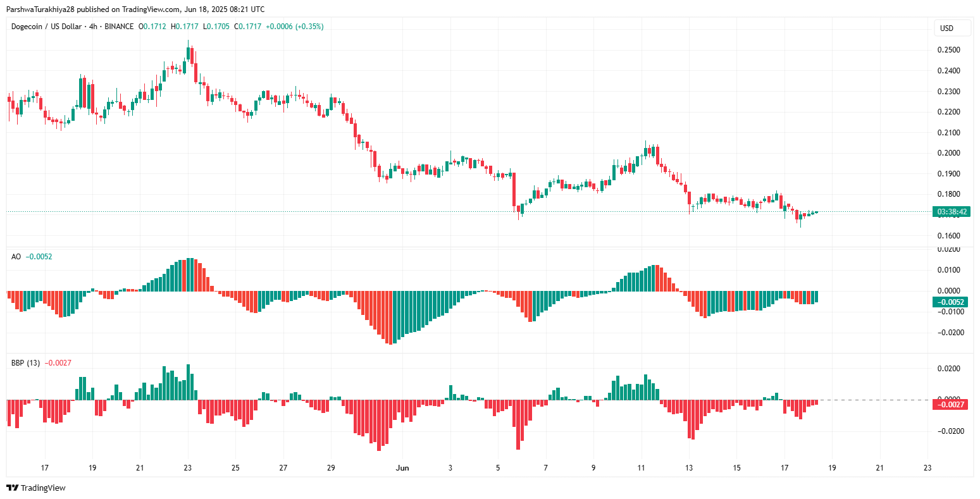Click the date label 23 near right edge
Viewport: 980px width, 499px height.
pyautogui.click(x=927, y=468)
